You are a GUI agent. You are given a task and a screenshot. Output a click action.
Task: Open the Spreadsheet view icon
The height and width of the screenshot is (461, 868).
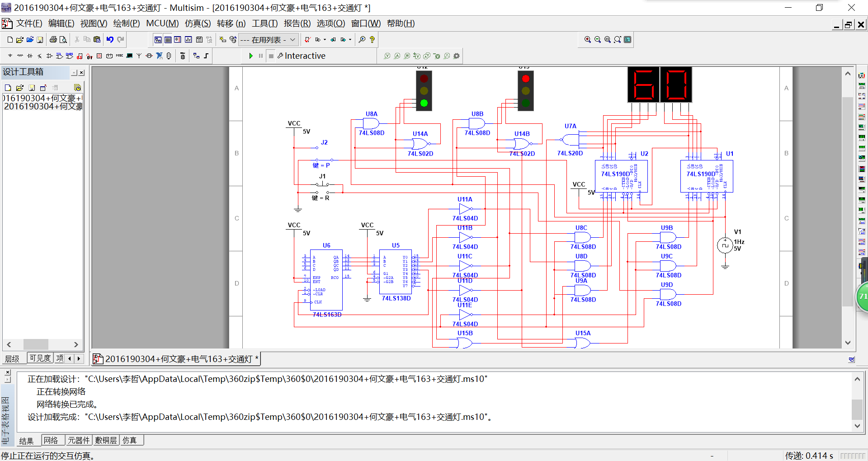(x=168, y=40)
